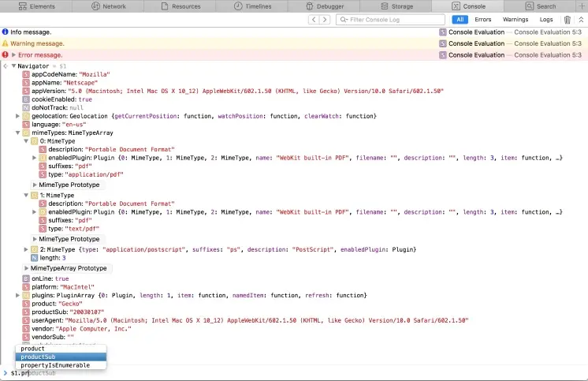
Task: Collapse the Navigator object
Action: coord(13,66)
